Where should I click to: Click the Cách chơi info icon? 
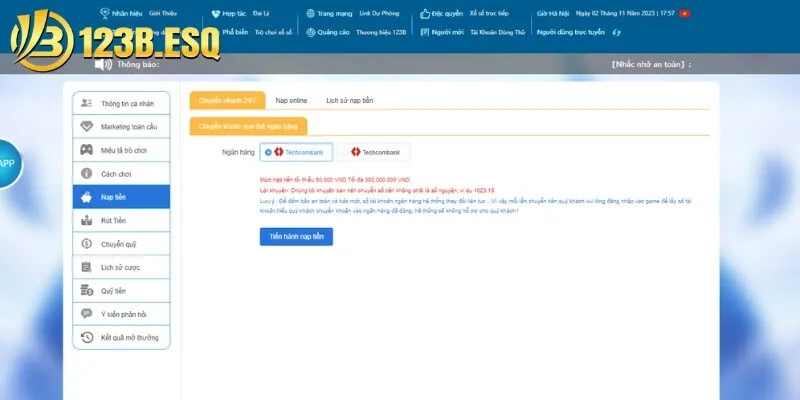click(x=87, y=173)
